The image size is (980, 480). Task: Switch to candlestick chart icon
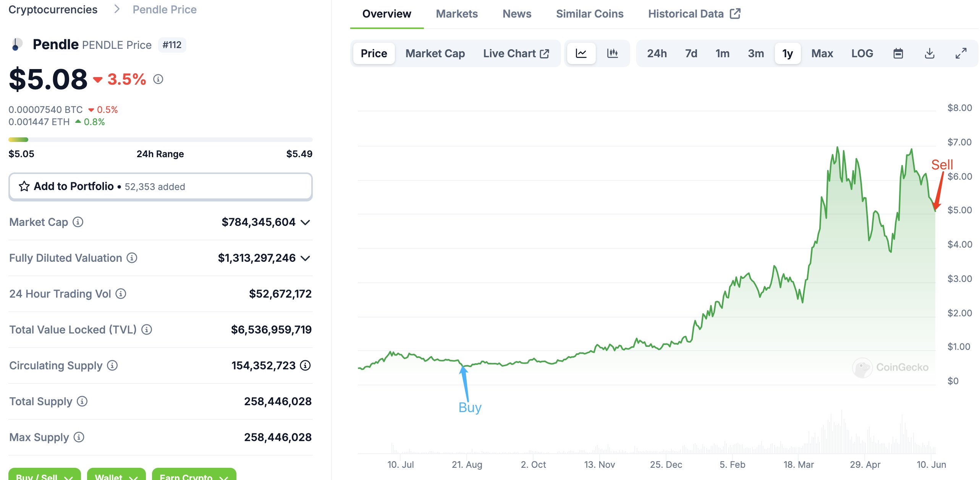[612, 53]
